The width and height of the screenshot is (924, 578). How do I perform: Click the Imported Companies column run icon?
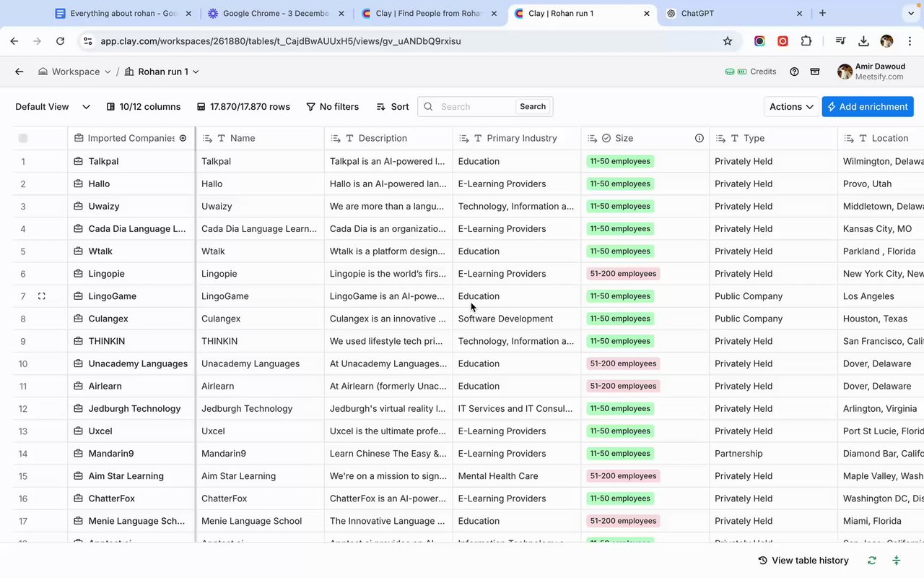tap(183, 138)
